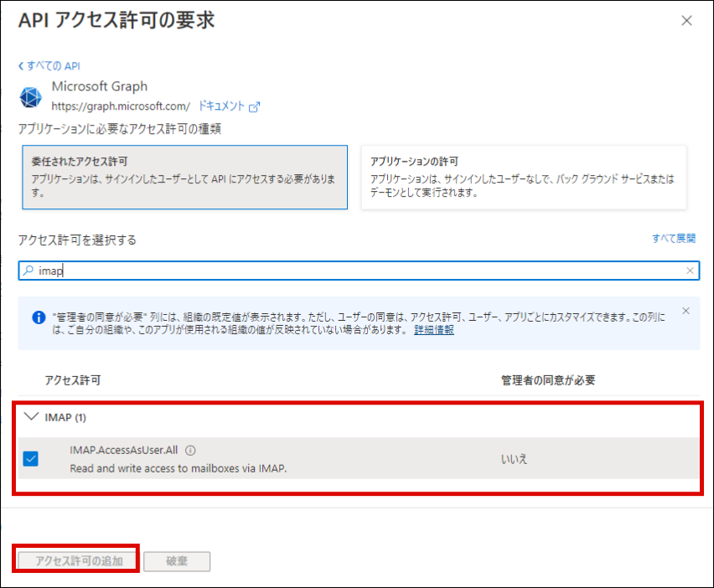Click アクセス許可 column header
The width and height of the screenshot is (714, 588).
tap(73, 380)
